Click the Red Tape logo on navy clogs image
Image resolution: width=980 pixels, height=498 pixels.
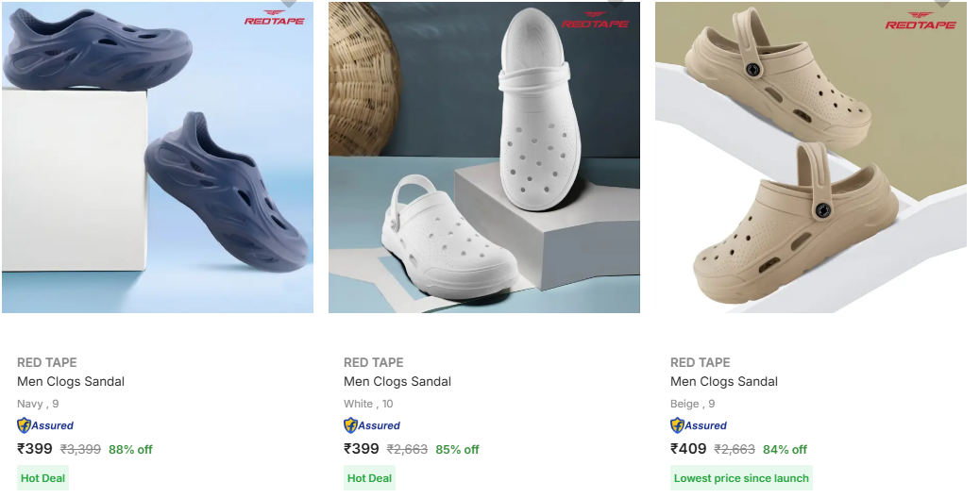(x=275, y=18)
